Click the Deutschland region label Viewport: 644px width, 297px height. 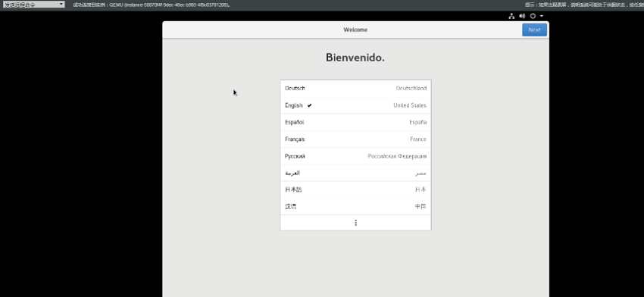tap(411, 89)
